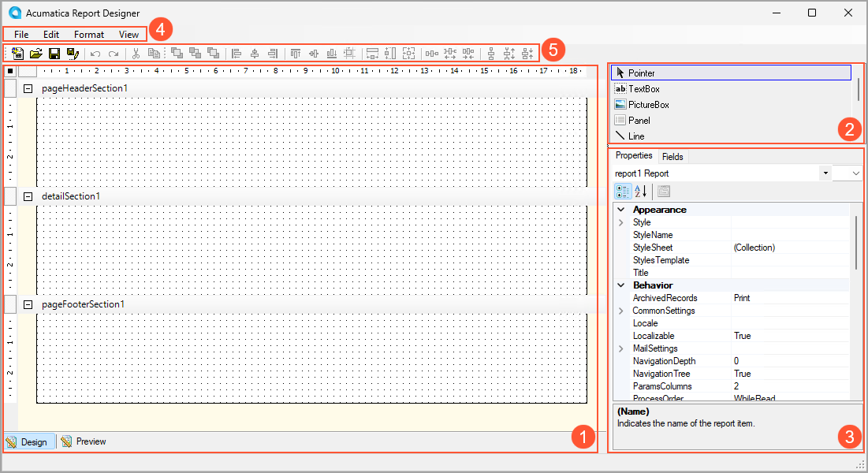Click the Bring to Front layering icon

point(177,53)
